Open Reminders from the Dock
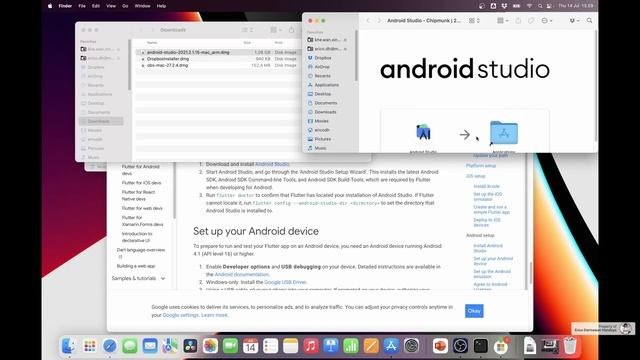The height and width of the screenshot is (360, 640). pyautogui.click(x=271, y=346)
